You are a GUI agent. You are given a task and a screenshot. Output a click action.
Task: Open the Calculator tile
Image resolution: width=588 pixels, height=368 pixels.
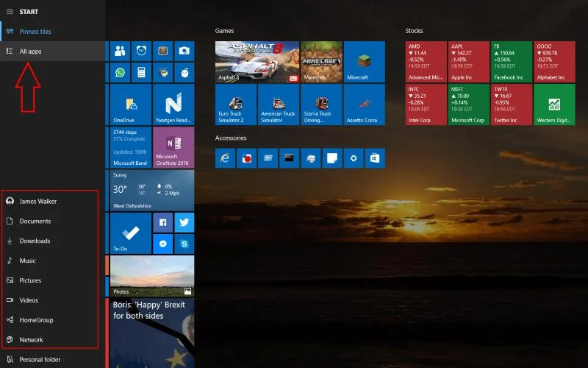[141, 72]
